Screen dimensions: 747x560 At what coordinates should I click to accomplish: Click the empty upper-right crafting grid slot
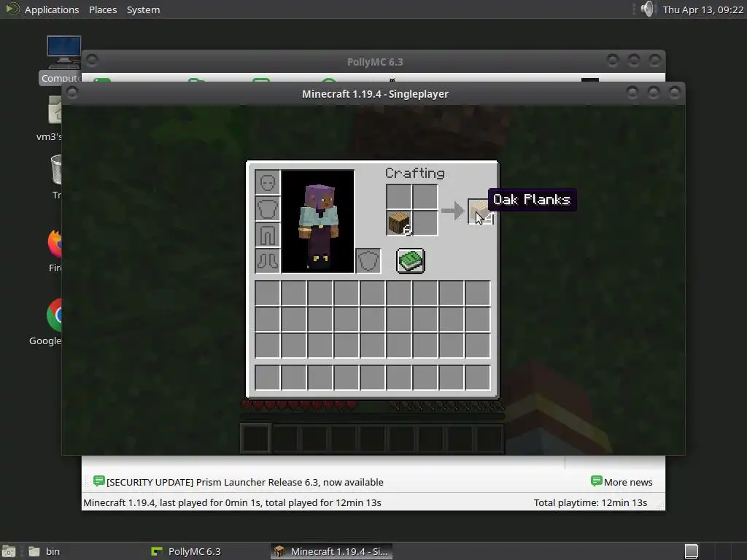coord(425,197)
